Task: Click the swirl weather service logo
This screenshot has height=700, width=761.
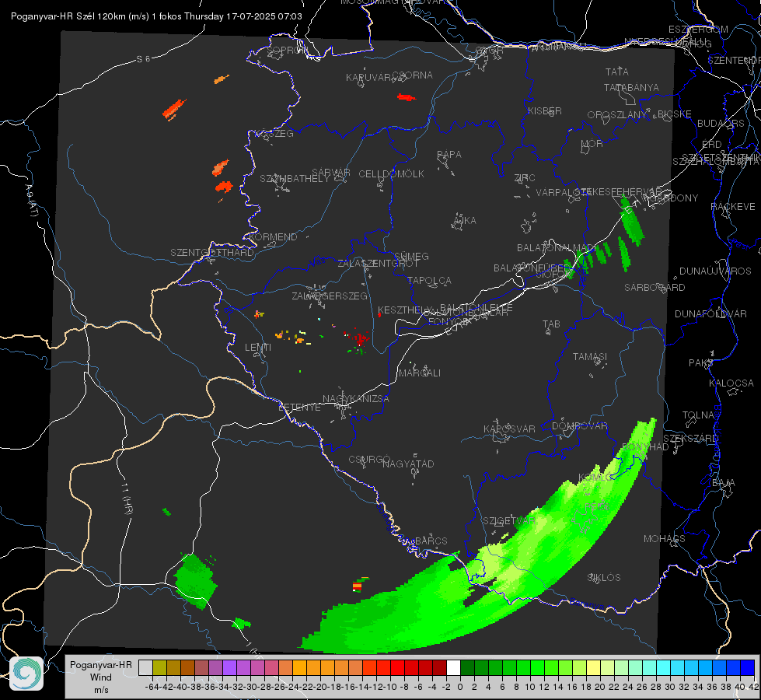Action: tap(26, 674)
